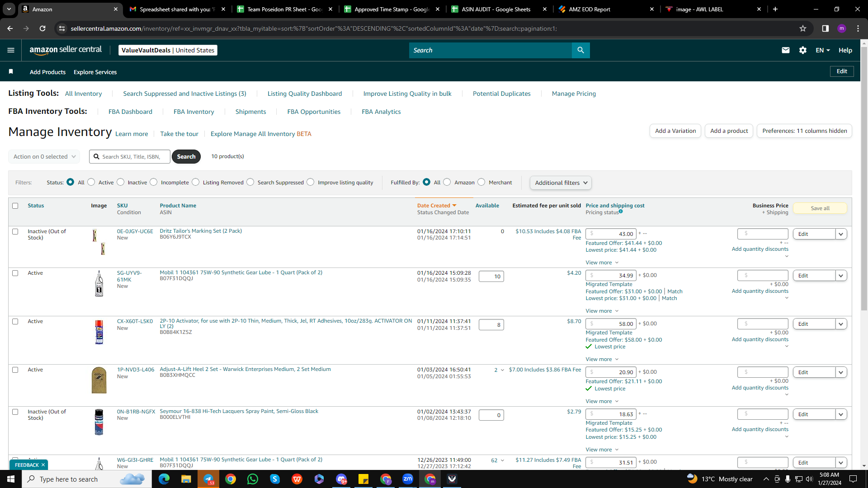Open the hamburger navigation menu

[11, 50]
